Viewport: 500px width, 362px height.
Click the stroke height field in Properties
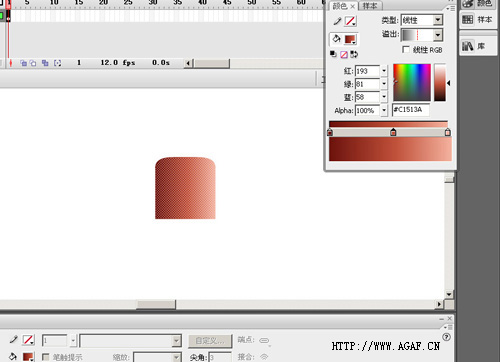55,341
